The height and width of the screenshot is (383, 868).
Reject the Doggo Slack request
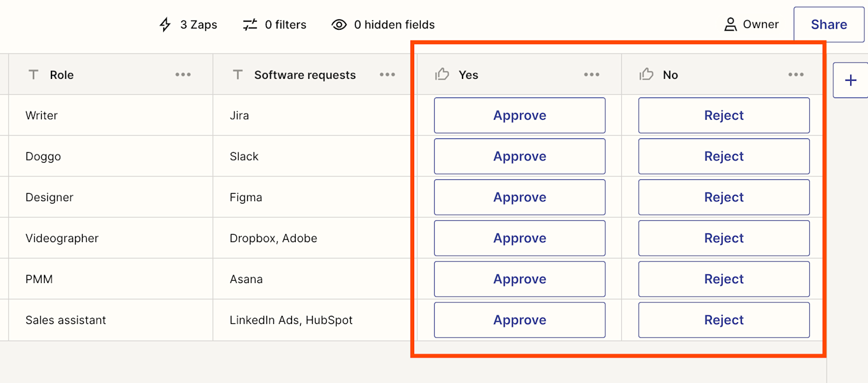(724, 156)
